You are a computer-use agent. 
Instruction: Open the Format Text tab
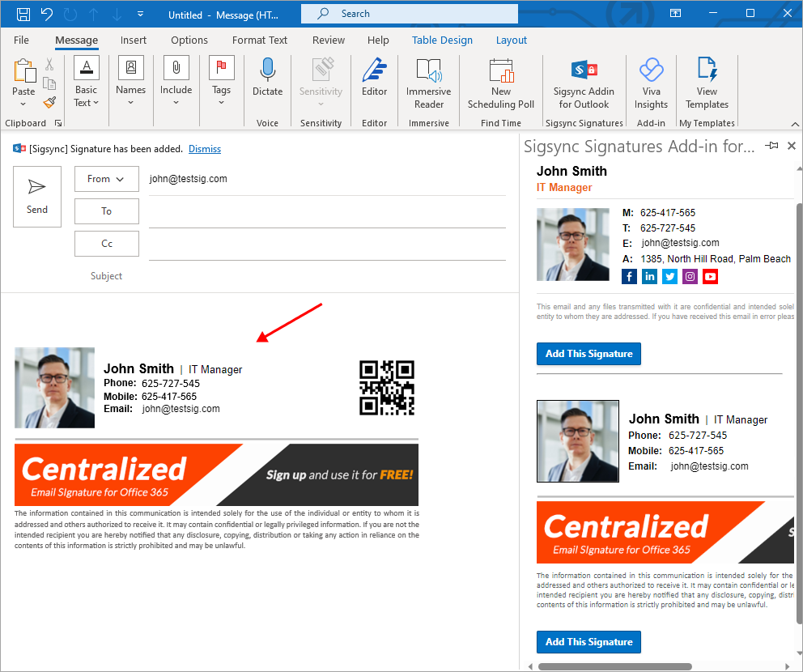click(259, 40)
